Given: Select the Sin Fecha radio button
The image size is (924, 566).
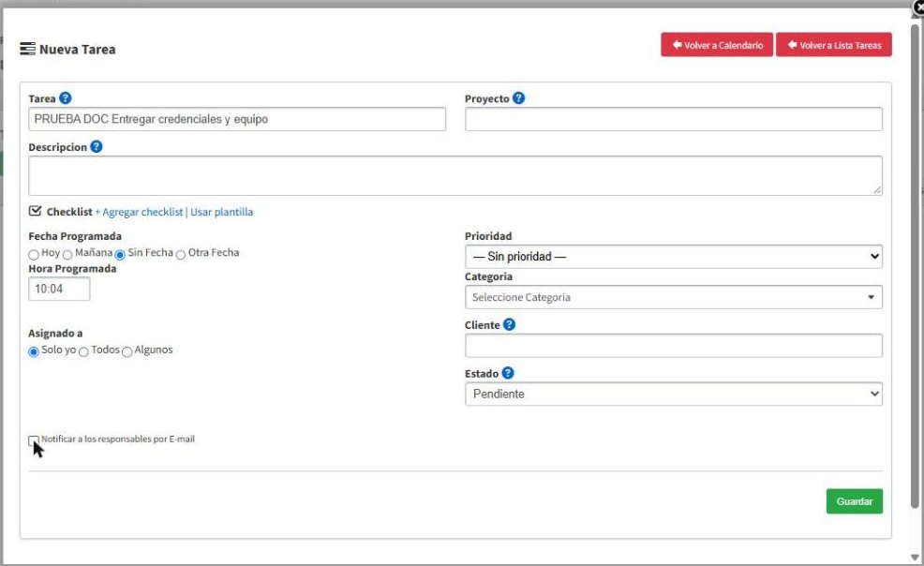Looking at the screenshot, I should click(120, 255).
